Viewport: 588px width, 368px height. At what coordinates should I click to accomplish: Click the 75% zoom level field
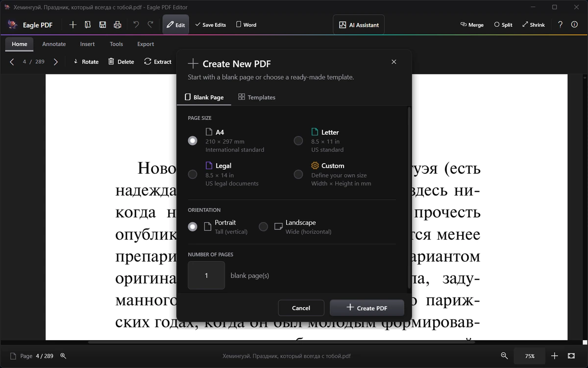(x=530, y=356)
